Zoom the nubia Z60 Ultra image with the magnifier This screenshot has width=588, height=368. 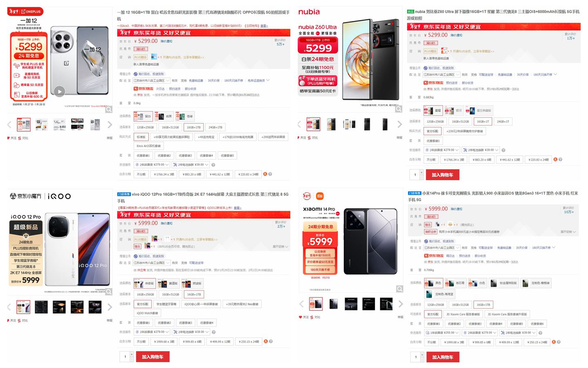click(x=399, y=110)
